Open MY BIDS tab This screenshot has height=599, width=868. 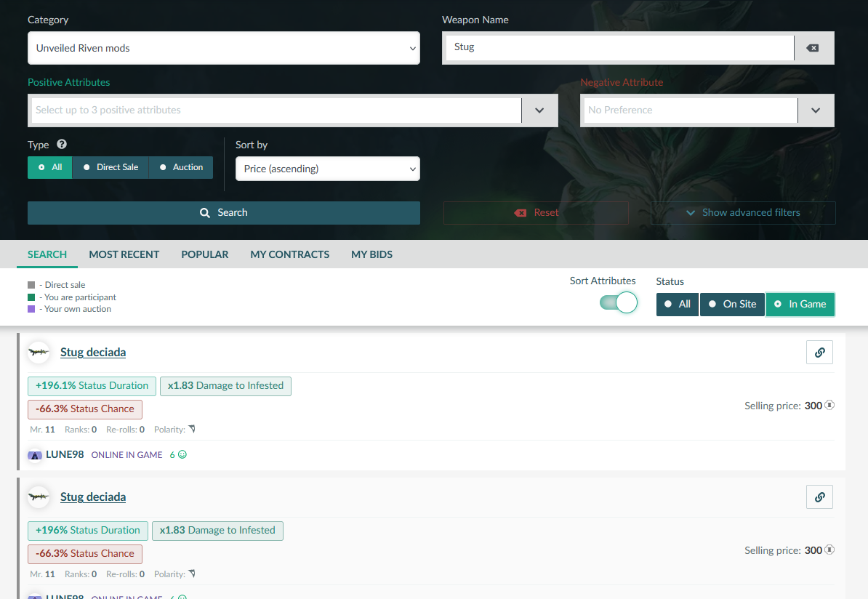pos(372,254)
